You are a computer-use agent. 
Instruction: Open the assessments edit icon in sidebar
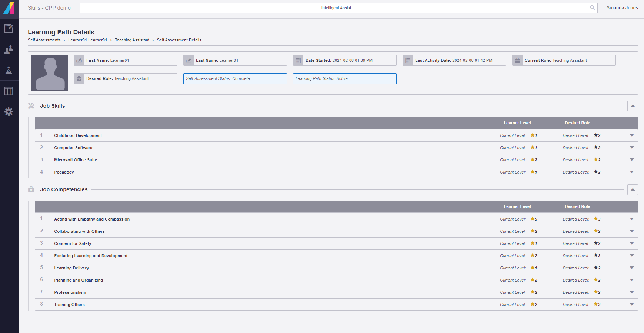coord(9,28)
